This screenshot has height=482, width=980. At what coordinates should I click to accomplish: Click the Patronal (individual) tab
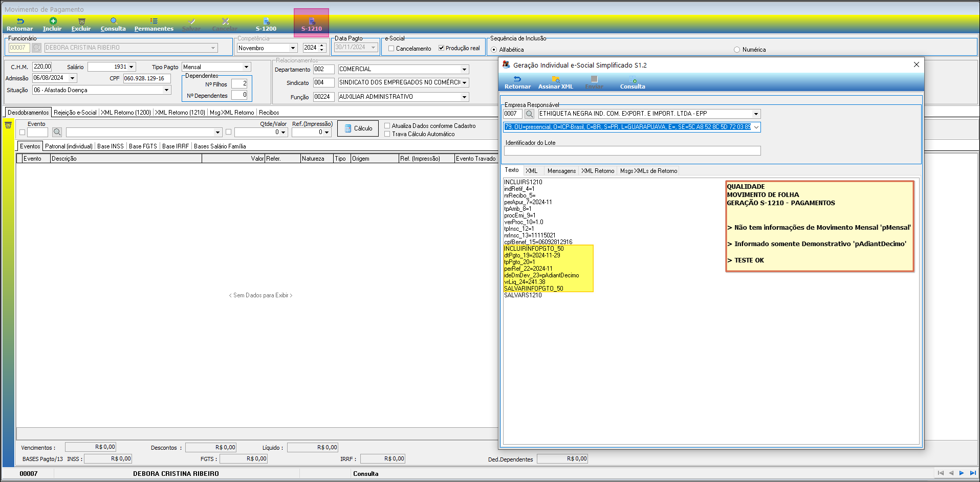tap(69, 146)
